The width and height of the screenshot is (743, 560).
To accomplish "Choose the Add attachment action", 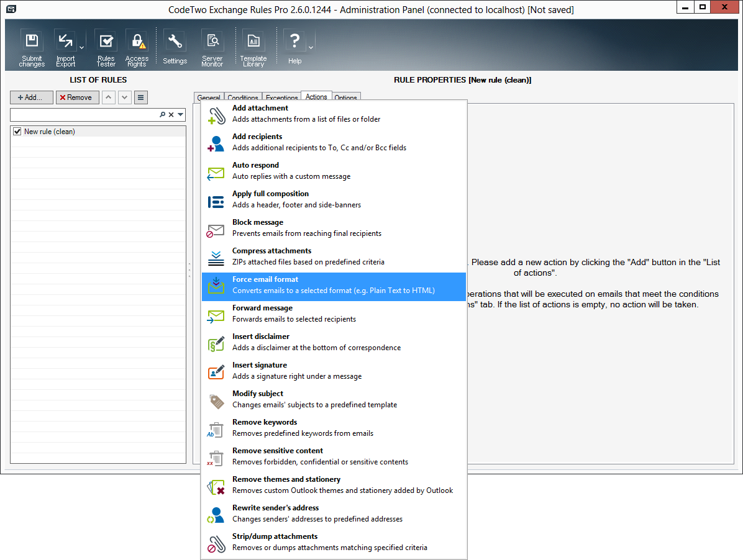I will pos(334,114).
